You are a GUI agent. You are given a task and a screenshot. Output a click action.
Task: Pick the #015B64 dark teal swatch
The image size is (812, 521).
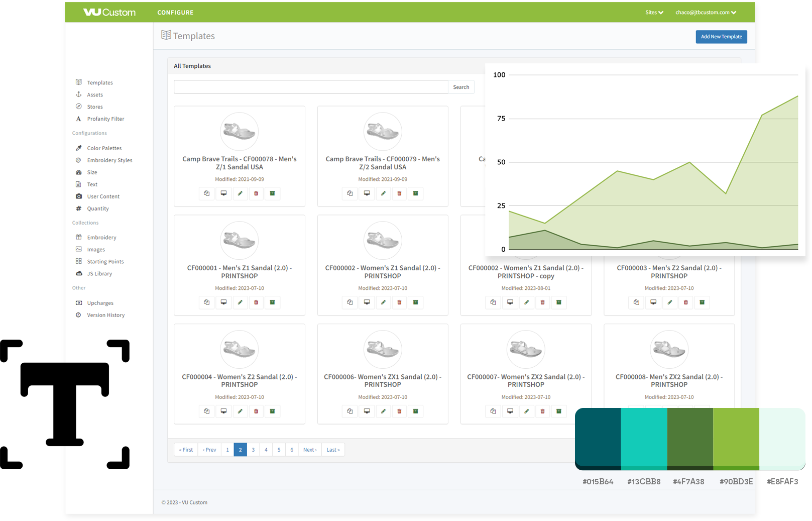tap(598, 439)
